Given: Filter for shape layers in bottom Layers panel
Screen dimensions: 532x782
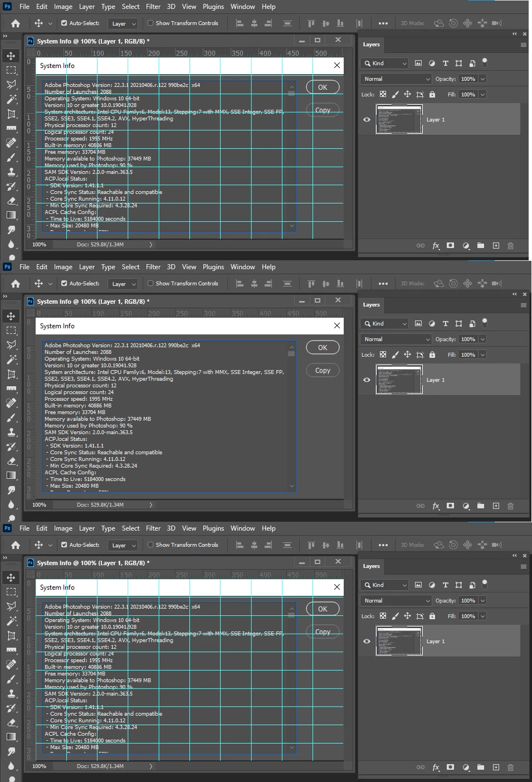Looking at the screenshot, I should [x=458, y=585].
